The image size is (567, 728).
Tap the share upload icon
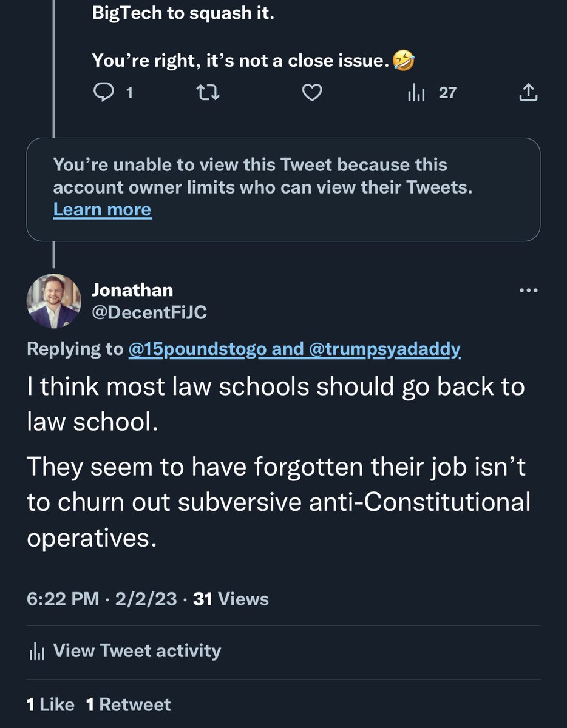(528, 93)
